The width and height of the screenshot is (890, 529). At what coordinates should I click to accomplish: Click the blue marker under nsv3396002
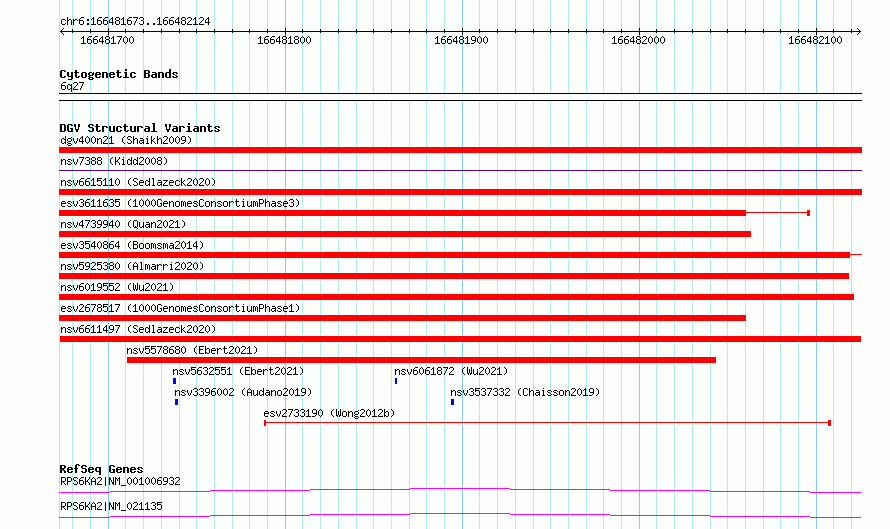click(x=177, y=402)
